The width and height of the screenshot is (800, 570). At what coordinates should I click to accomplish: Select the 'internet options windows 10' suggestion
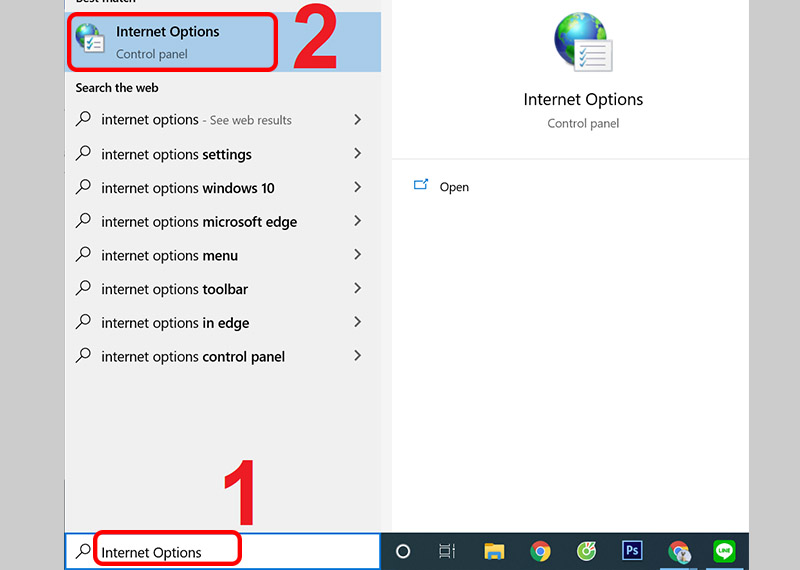click(x=223, y=187)
